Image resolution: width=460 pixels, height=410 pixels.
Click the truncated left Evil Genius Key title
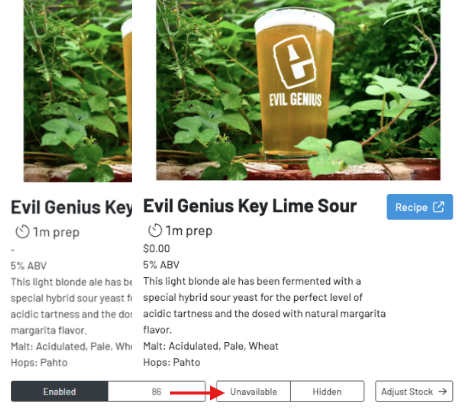point(71,207)
